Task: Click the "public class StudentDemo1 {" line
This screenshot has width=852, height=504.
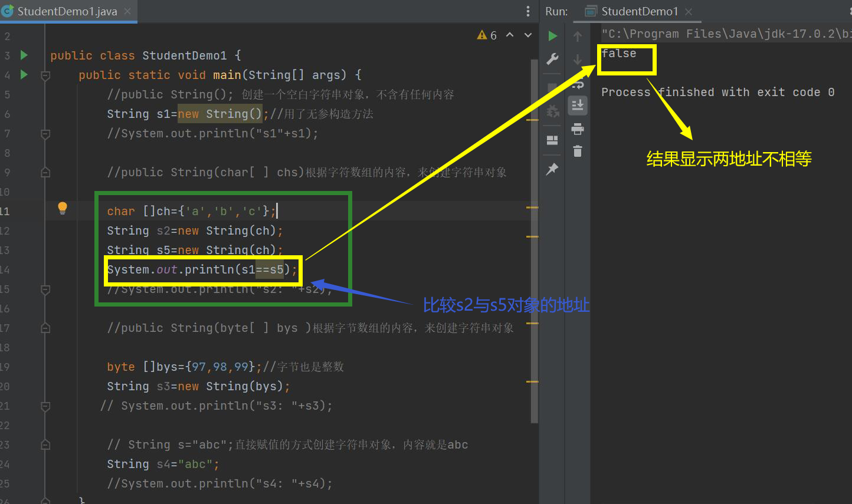Action: click(x=146, y=55)
